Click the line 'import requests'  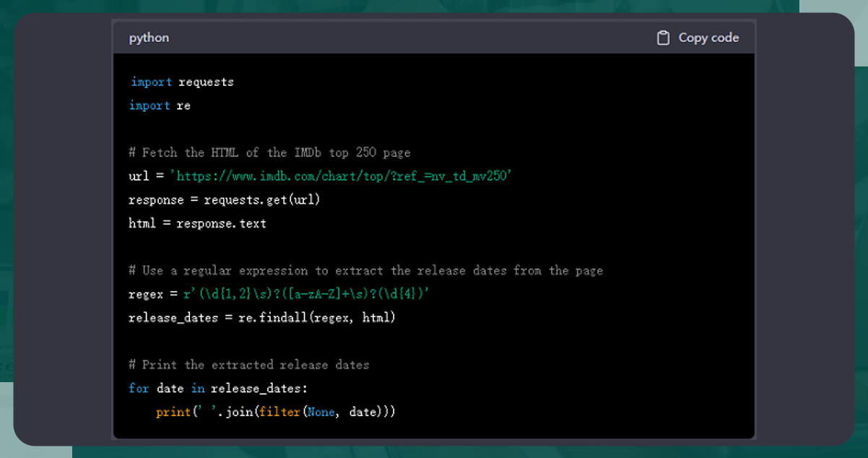[x=182, y=82]
